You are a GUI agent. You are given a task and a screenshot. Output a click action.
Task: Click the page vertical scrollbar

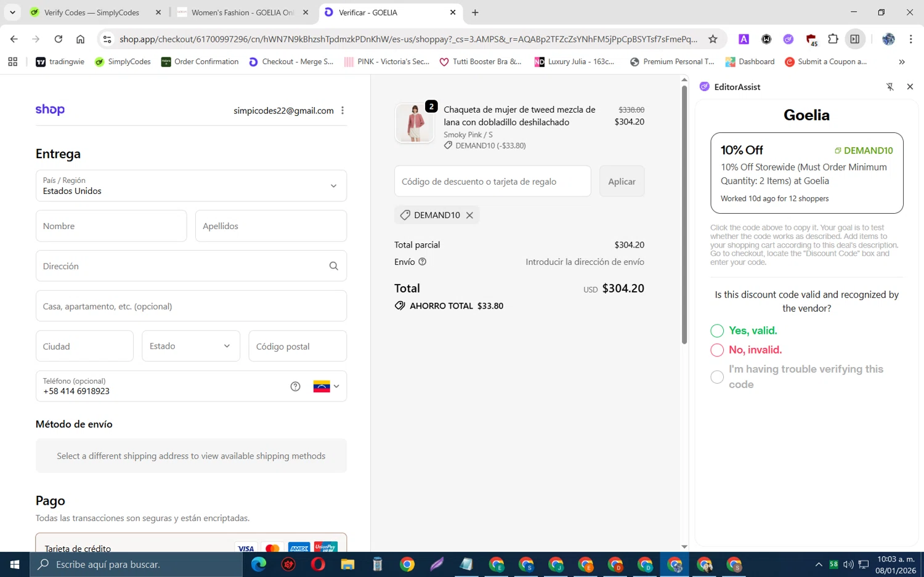[684, 214]
